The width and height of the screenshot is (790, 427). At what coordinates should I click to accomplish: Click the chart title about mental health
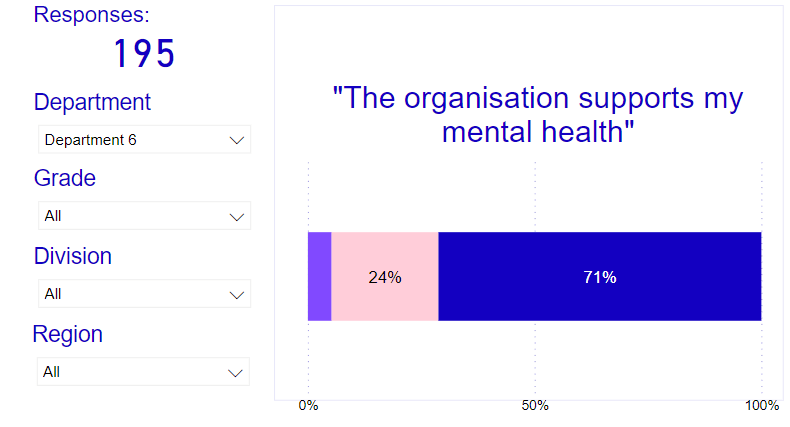tap(538, 114)
